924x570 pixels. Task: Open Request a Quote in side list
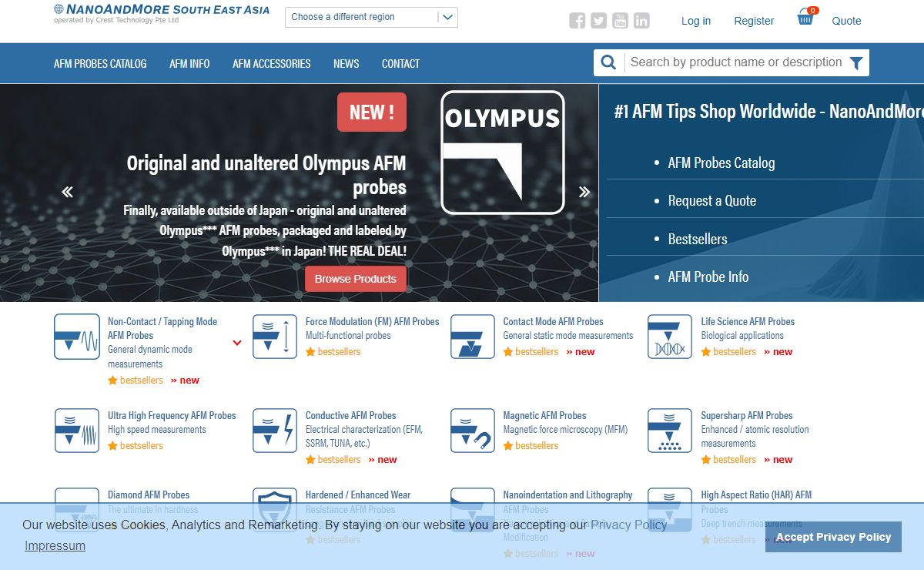tap(712, 200)
